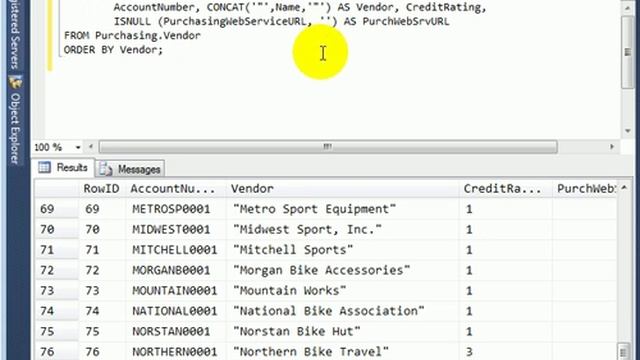Screen dimensions: 640x360
Task: Select row header 73
Action: (x=57, y=290)
